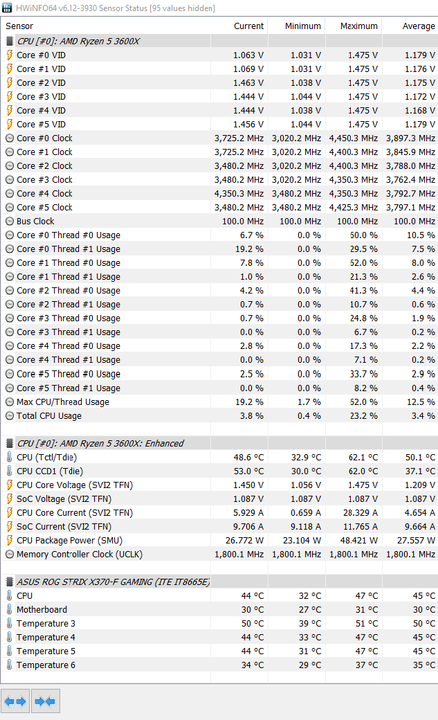
Task: Click the CPU (Tctl/Tdie) thermometer icon
Action: coord(9,457)
